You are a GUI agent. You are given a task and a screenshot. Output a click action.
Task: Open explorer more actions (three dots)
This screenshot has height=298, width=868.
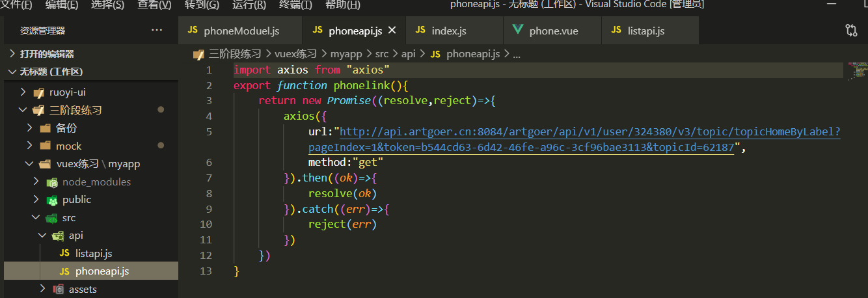tap(157, 30)
